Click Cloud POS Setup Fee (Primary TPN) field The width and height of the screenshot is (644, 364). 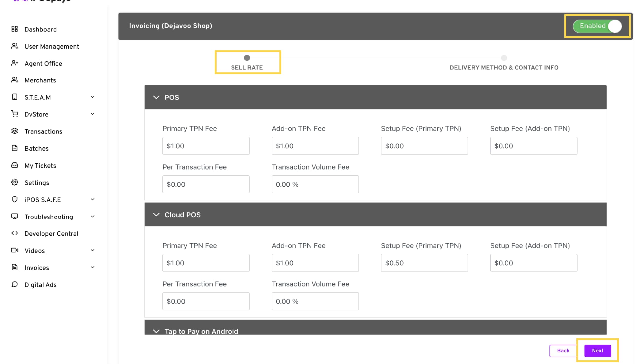pyautogui.click(x=424, y=263)
